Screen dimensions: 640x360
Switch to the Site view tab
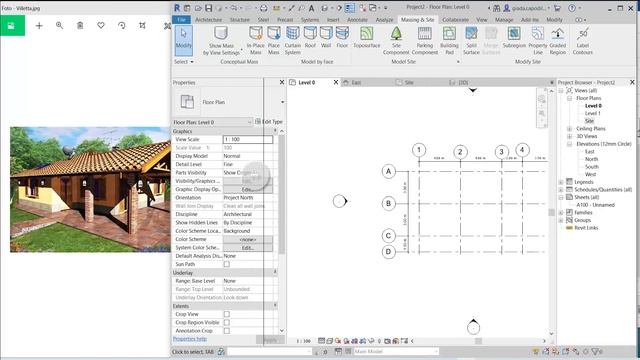click(409, 82)
